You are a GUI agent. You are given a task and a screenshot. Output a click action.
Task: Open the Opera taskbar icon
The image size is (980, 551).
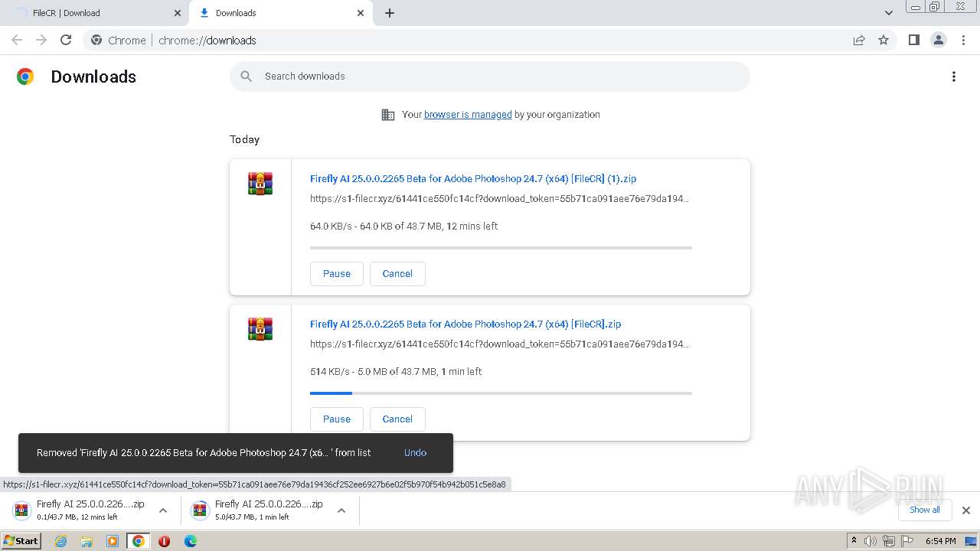point(164,541)
